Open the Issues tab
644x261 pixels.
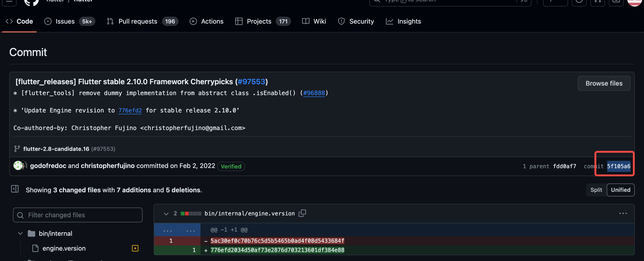point(69,22)
